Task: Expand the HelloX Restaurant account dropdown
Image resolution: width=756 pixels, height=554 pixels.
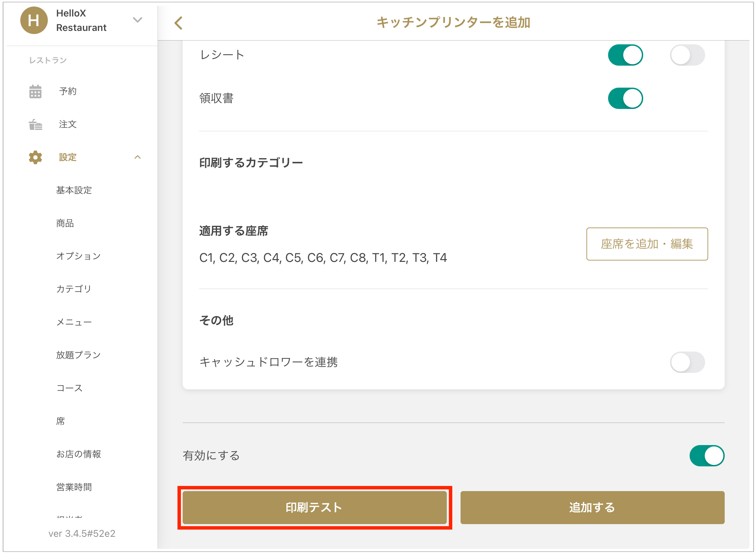Action: click(x=138, y=20)
